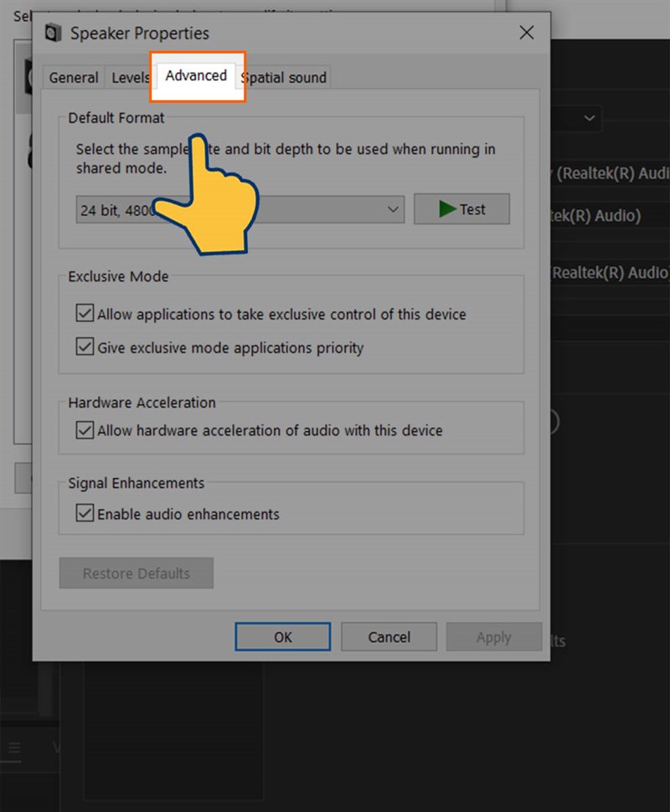Disable audio enhancements
Viewport: 670px width, 812px height.
(x=85, y=511)
